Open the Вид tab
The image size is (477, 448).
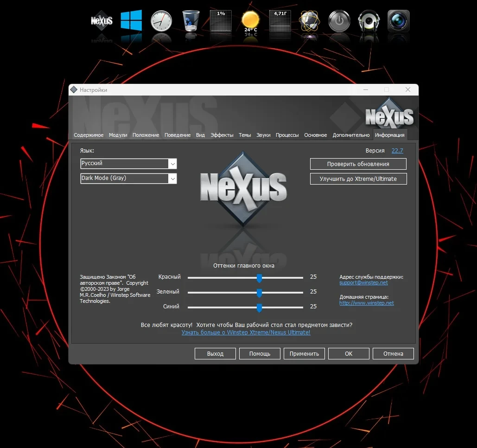[200, 135]
